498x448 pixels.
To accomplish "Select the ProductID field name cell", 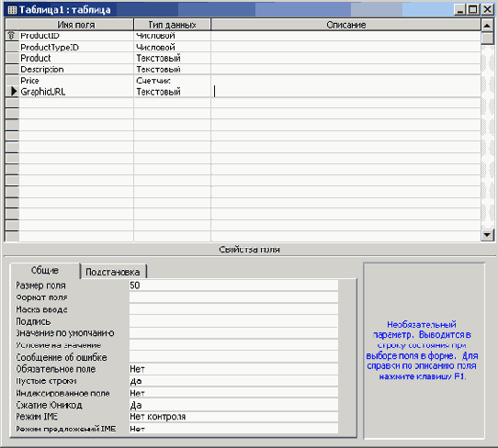I will tap(76, 36).
